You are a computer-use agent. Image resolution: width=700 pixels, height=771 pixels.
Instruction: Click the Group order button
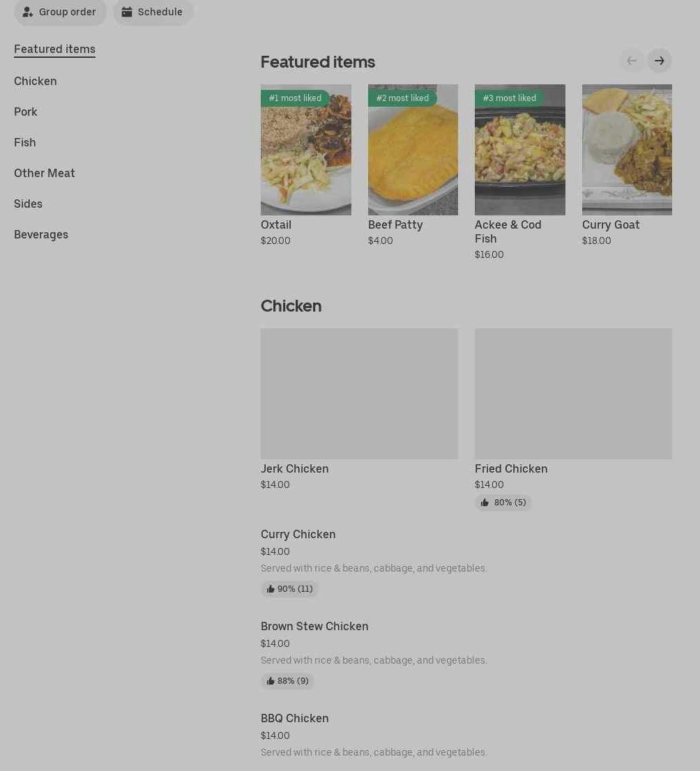[60, 12]
